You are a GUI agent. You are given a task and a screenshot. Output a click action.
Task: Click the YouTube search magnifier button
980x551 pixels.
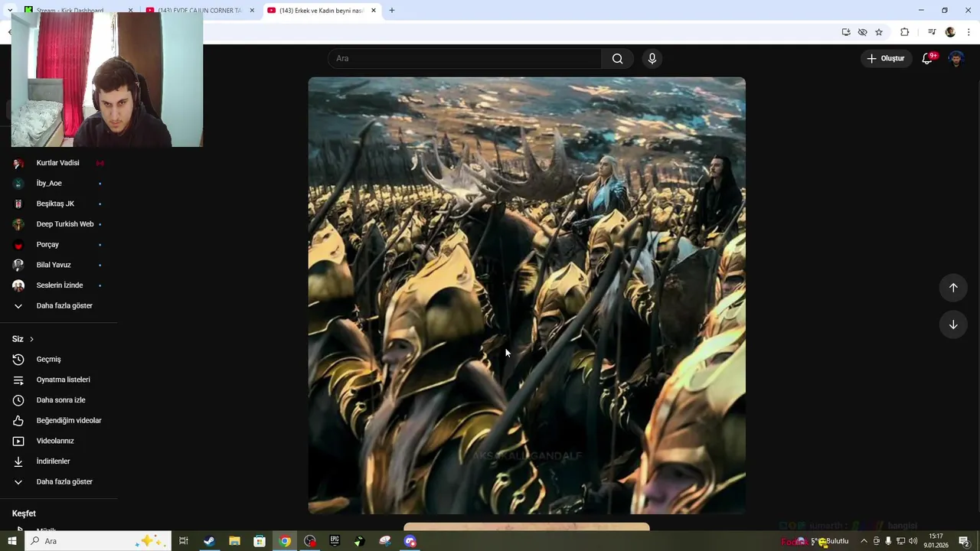point(617,59)
